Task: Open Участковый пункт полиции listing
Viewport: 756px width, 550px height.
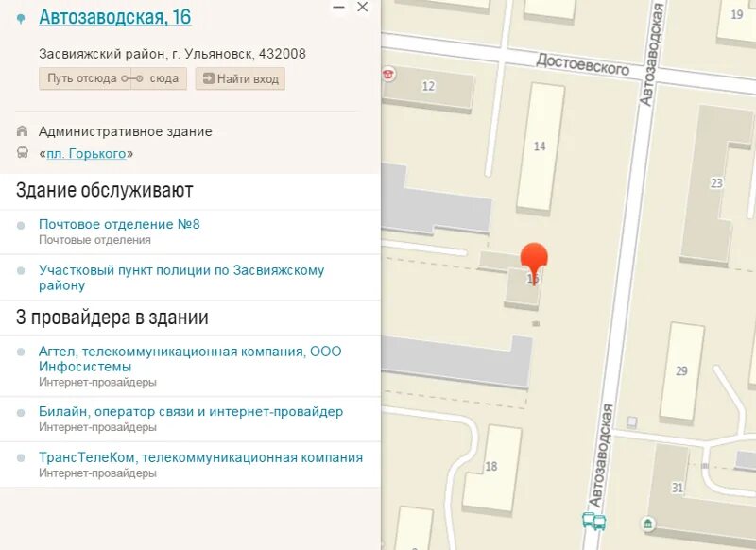Action: coord(181,278)
